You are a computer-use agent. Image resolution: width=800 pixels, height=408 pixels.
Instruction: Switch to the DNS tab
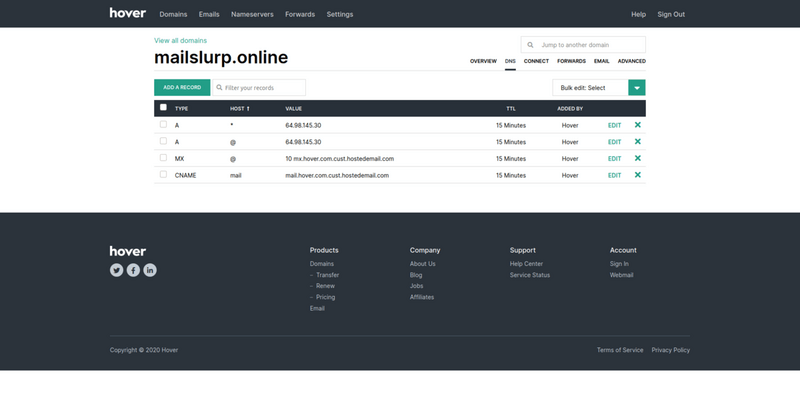click(510, 61)
